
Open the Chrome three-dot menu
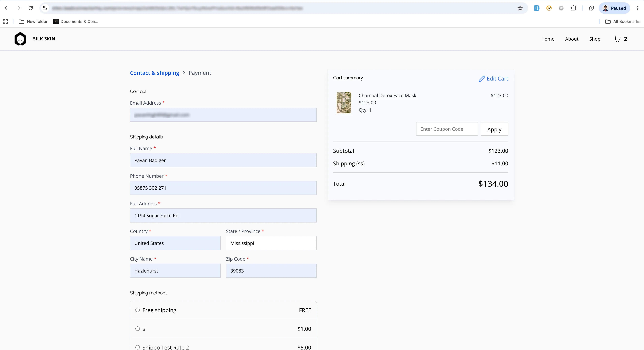(637, 8)
